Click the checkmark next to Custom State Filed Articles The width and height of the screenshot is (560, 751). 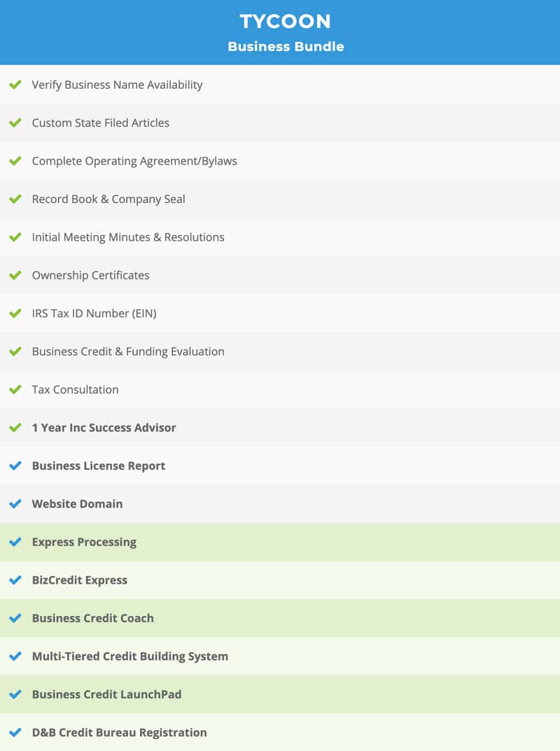pyautogui.click(x=15, y=122)
